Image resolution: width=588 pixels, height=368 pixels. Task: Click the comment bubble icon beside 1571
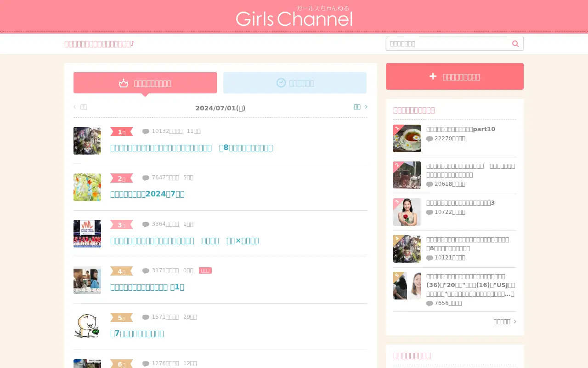tap(146, 317)
